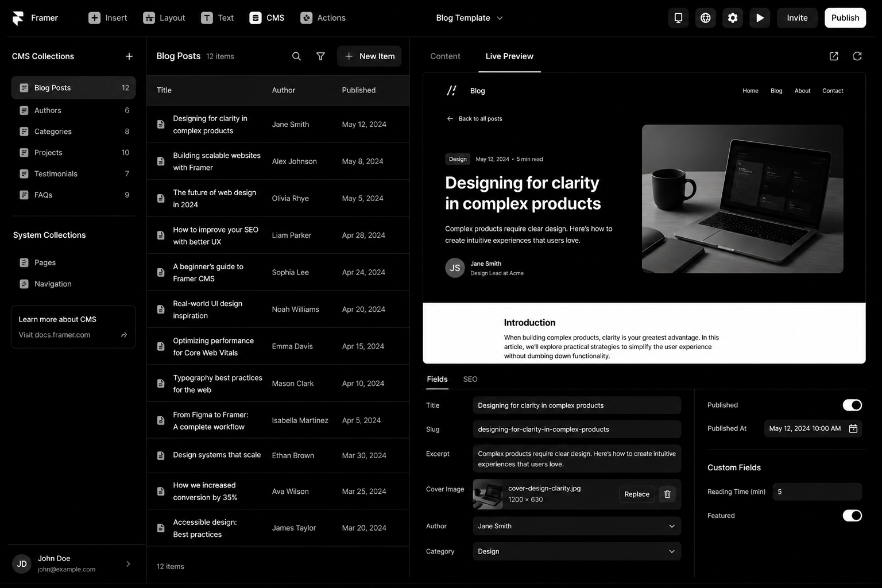
Task: Open the Blog Template project dropdown
Action: [470, 18]
